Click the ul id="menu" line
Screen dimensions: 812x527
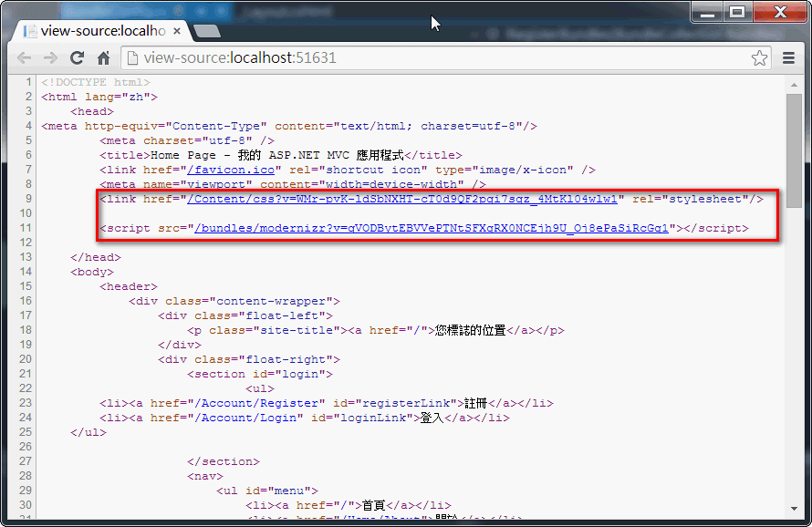point(267,491)
